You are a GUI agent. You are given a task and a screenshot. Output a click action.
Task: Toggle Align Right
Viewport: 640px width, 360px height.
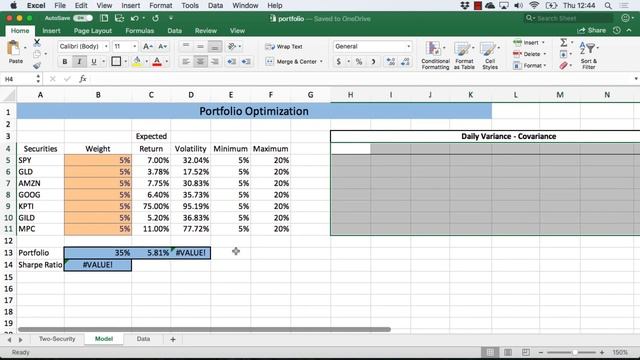pos(214,62)
